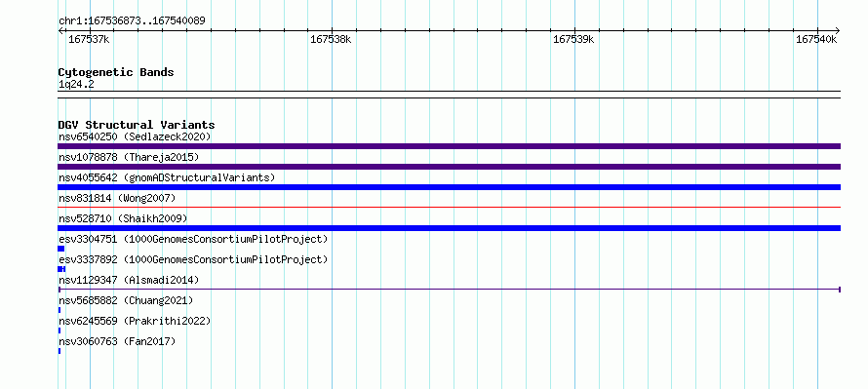Click the nsv5685882 (Chuang2021) label
Viewport: 868px width, 389px height.
point(126,300)
